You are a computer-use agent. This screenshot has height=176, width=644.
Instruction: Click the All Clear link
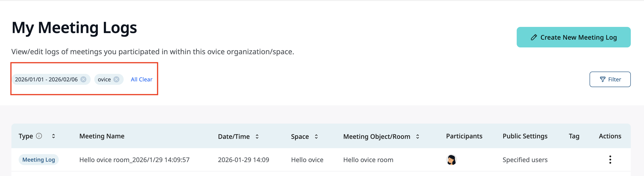click(141, 79)
